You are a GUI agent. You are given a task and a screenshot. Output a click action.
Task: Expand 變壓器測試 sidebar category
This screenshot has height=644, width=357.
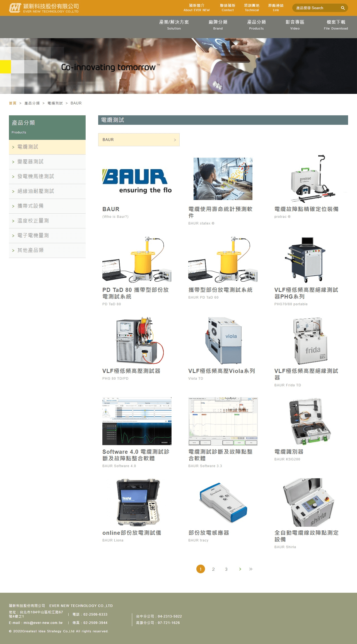click(47, 162)
